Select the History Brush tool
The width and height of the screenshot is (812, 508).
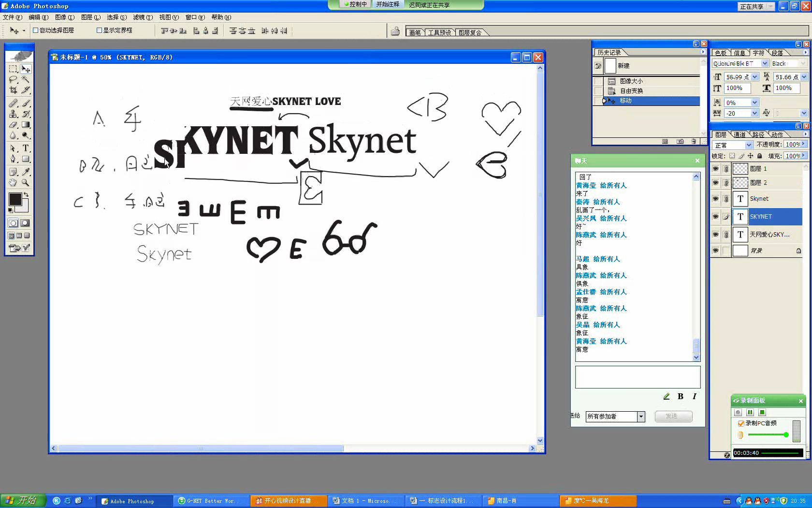tap(26, 114)
